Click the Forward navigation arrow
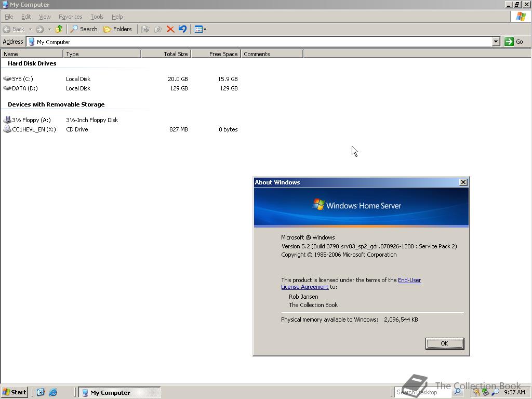532x399 pixels. tap(40, 30)
